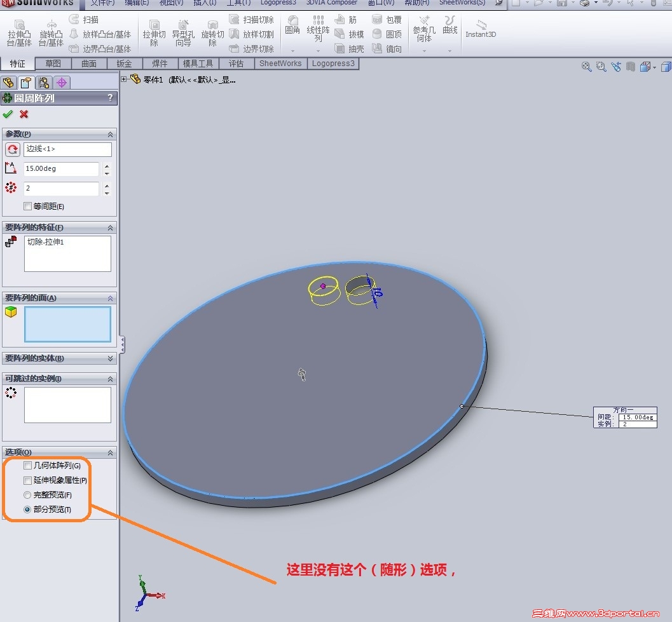The width and height of the screenshot is (672, 622).
Task: Switch to the 特征 features tab
Action: click(18, 64)
